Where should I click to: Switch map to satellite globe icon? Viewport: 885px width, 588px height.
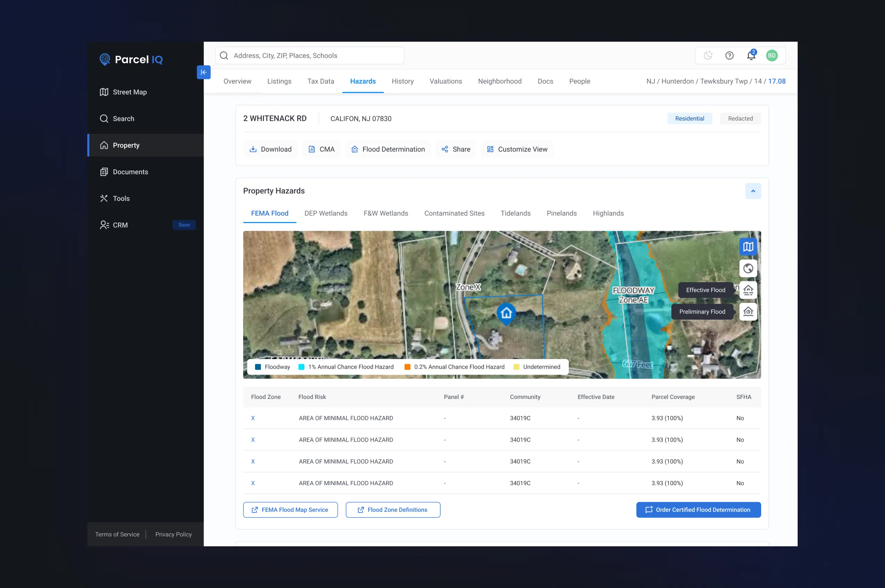click(x=748, y=269)
